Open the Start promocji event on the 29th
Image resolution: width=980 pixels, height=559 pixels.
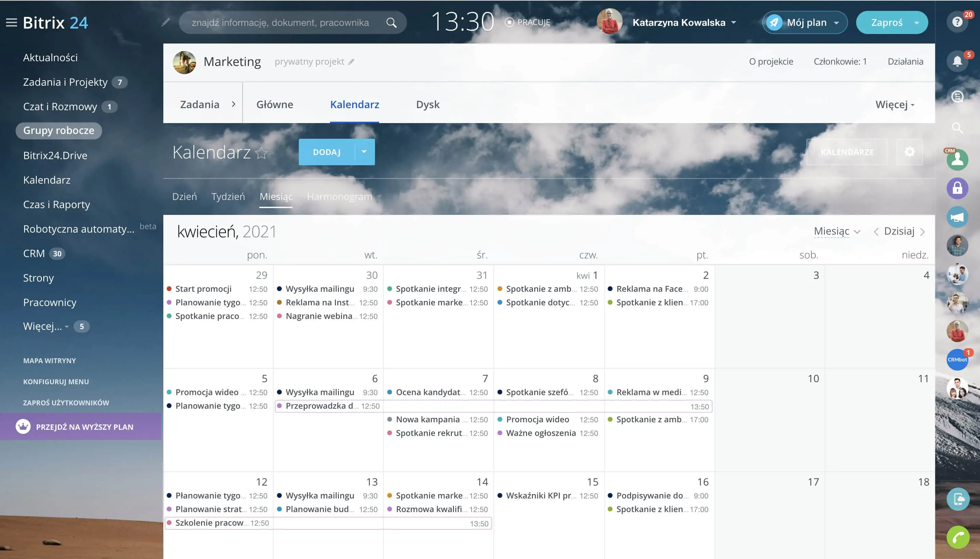pyautogui.click(x=203, y=289)
